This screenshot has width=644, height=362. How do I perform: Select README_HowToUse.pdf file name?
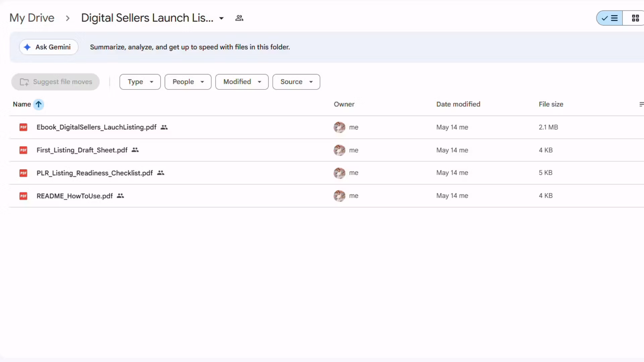coord(75,196)
